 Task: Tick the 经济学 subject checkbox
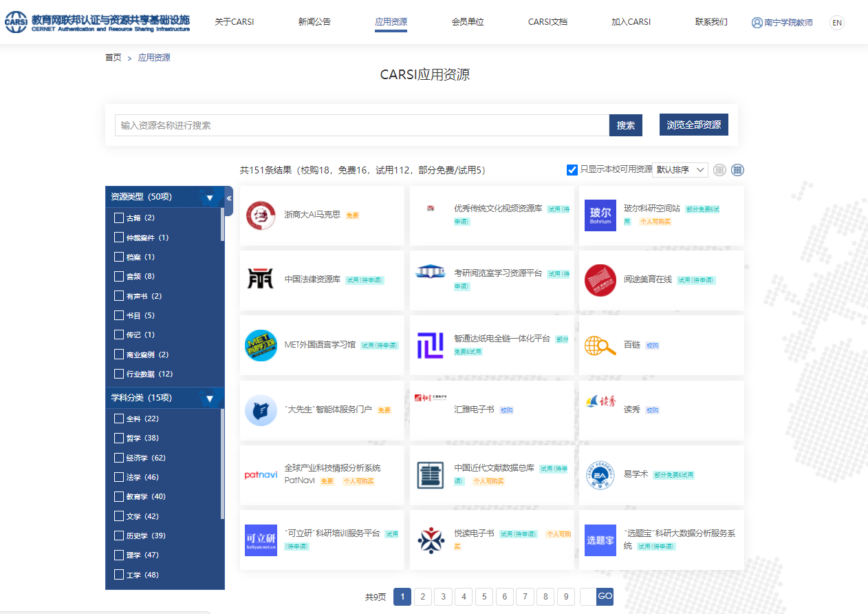pyautogui.click(x=119, y=458)
